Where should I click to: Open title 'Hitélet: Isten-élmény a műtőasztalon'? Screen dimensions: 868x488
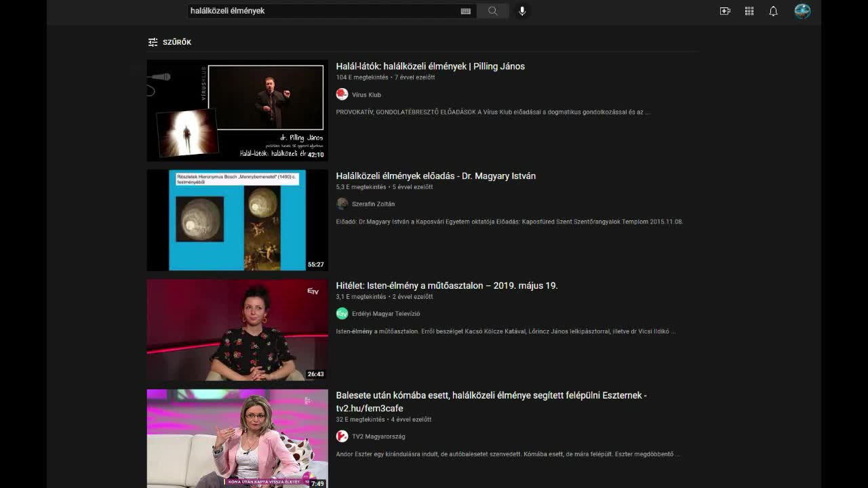pyautogui.click(x=447, y=286)
